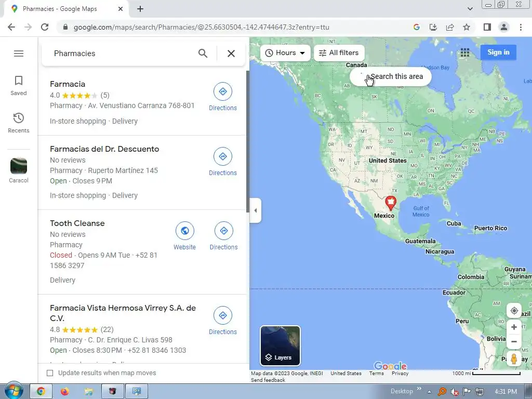Show hidden system tray icons
532x399 pixels.
[x=429, y=392]
